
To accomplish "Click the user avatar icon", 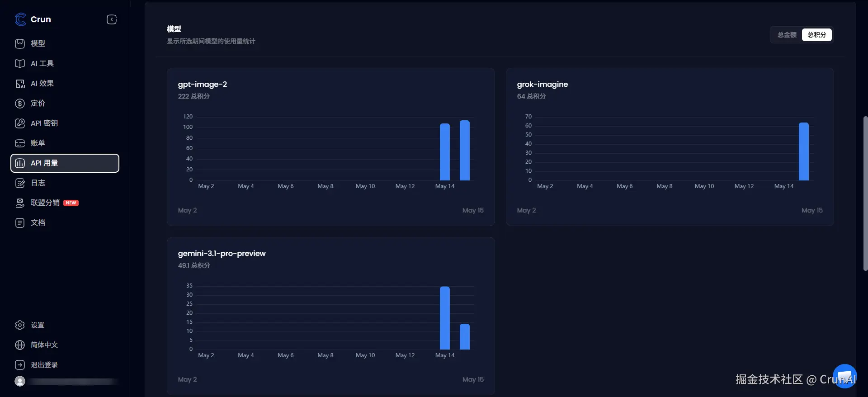I will point(20,381).
